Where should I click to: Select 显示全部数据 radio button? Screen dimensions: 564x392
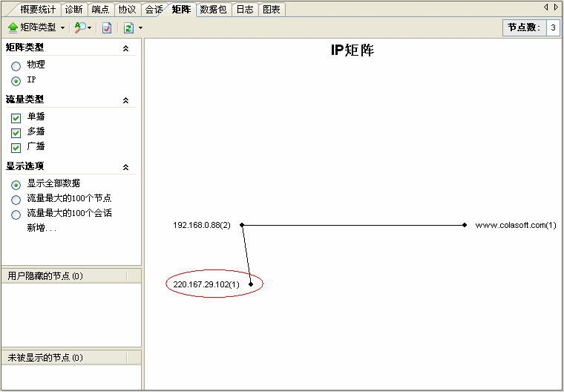click(x=16, y=185)
